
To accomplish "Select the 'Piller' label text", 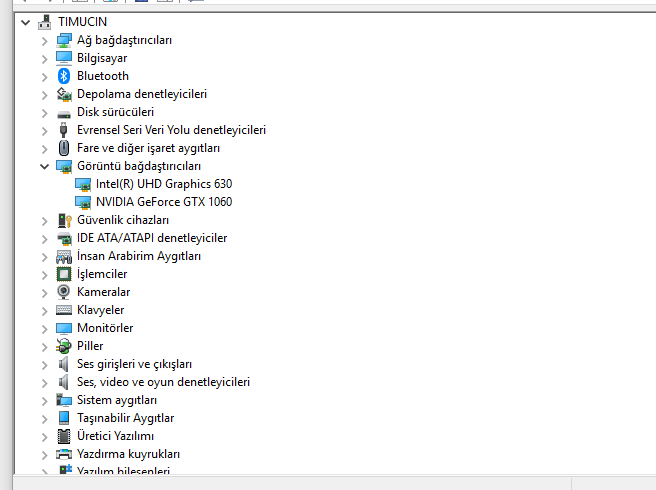I will tap(90, 346).
